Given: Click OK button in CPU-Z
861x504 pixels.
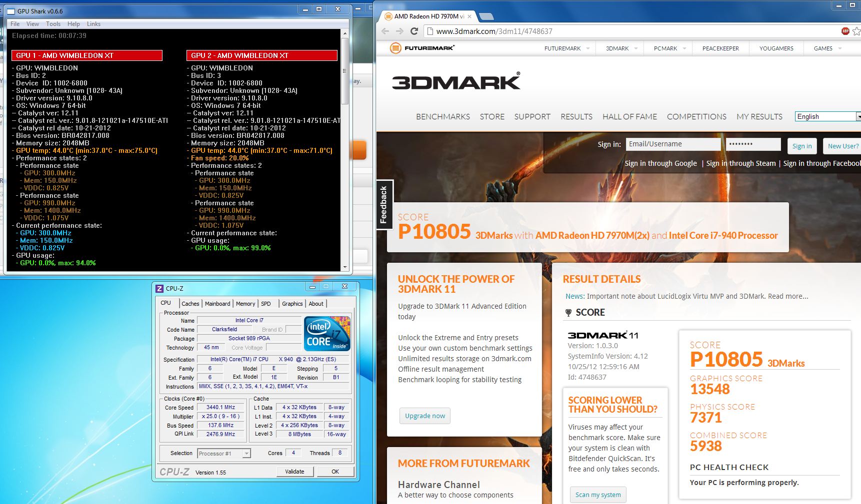Looking at the screenshot, I should coord(335,472).
